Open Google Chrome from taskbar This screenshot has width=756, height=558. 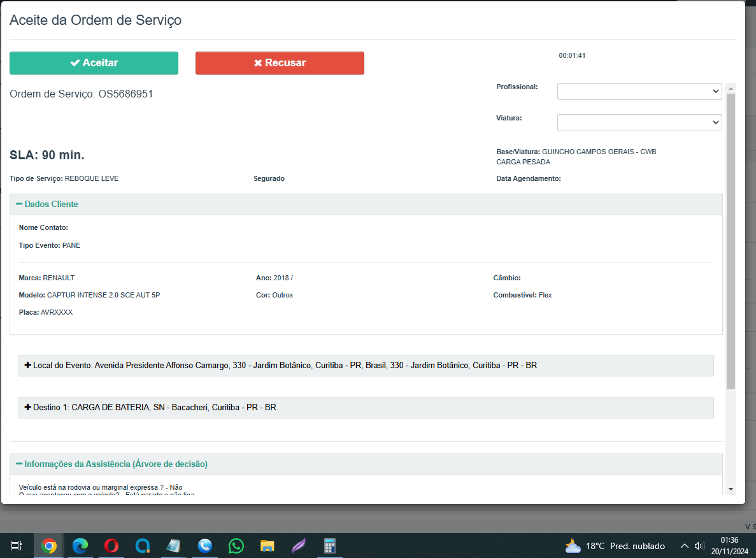pyautogui.click(x=48, y=546)
